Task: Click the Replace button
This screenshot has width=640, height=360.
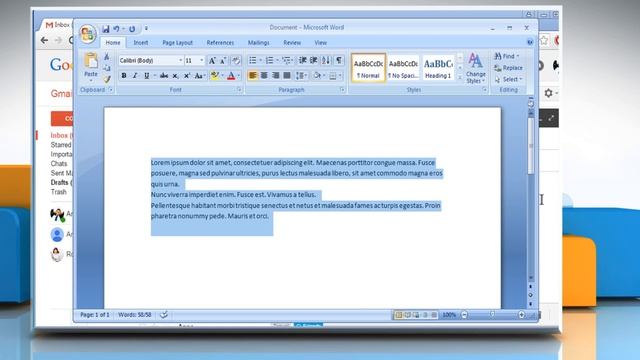Action: point(508,68)
